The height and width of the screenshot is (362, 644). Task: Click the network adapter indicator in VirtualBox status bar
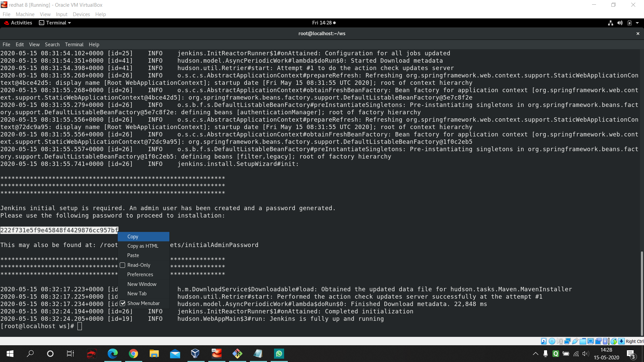pos(568,341)
